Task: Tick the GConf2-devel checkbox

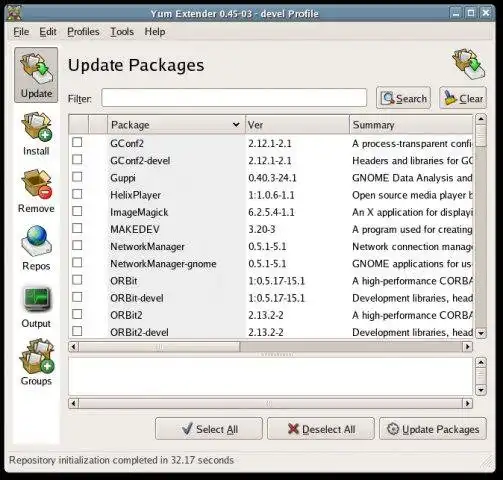Action: point(77,159)
